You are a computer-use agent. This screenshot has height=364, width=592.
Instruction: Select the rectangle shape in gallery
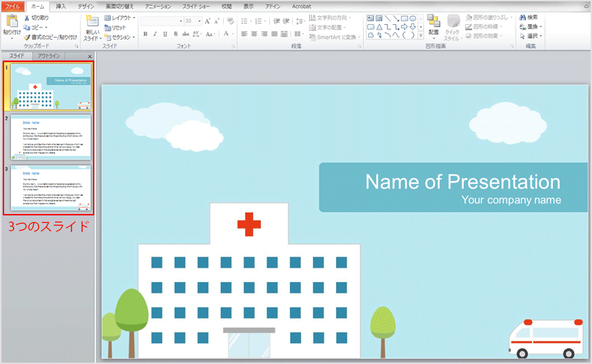404,18
